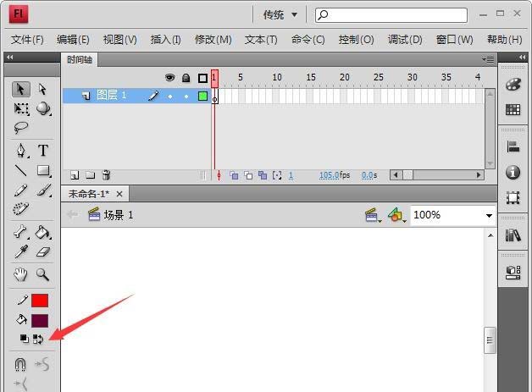
Task: Open the 插入(I) menu
Action: pyautogui.click(x=165, y=40)
